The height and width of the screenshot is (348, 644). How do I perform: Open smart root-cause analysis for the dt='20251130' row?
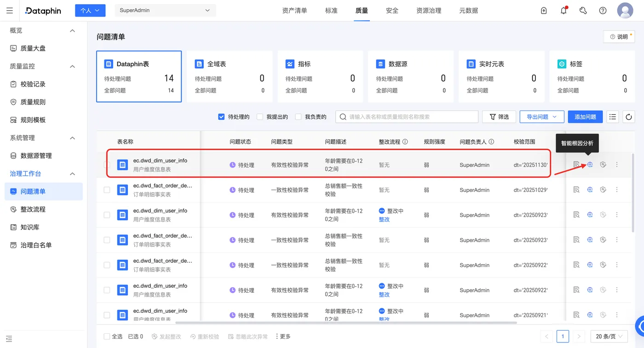click(x=590, y=165)
